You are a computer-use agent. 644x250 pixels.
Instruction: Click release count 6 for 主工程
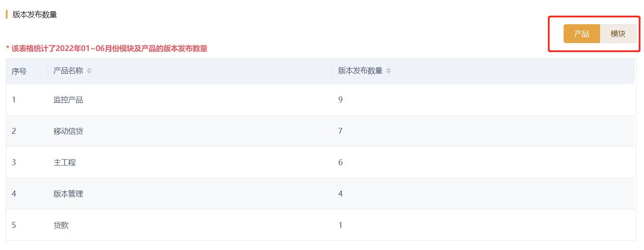click(x=340, y=163)
